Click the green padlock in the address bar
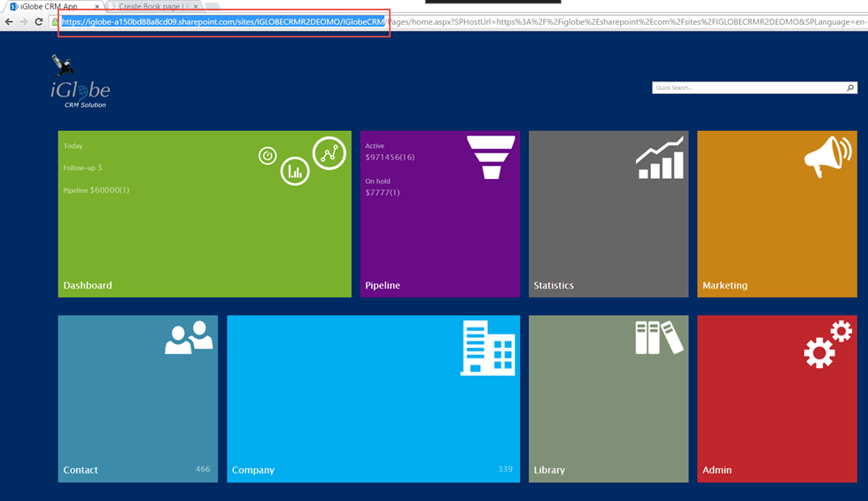 pyautogui.click(x=55, y=22)
